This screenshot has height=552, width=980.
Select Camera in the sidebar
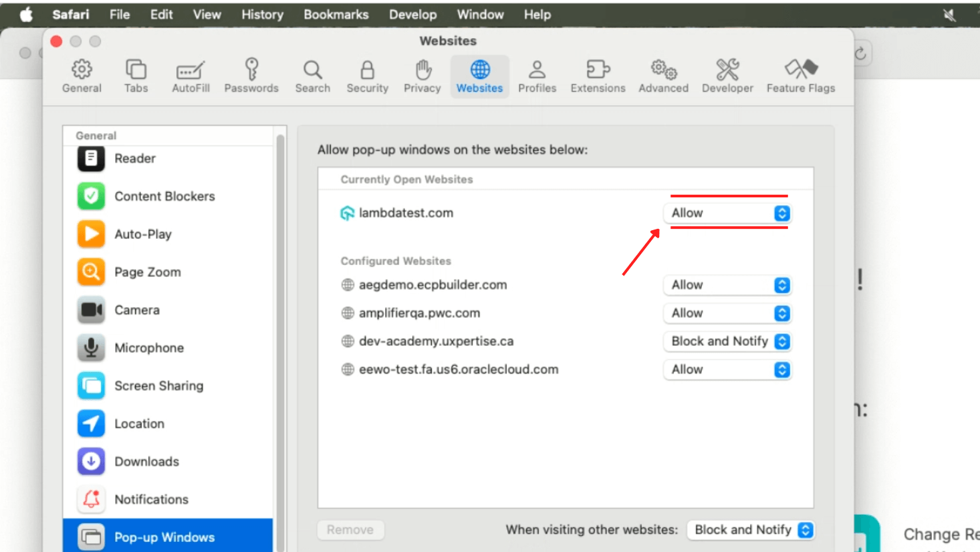pyautogui.click(x=168, y=310)
